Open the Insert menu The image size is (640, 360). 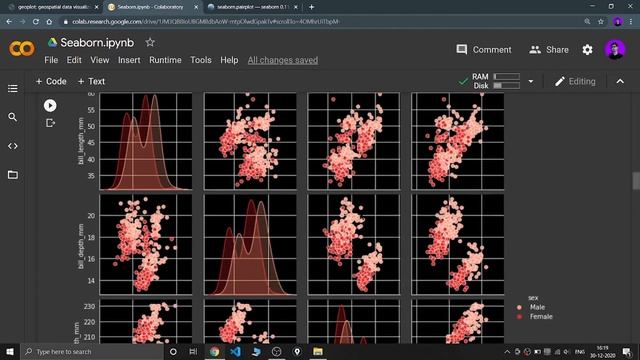click(x=129, y=60)
